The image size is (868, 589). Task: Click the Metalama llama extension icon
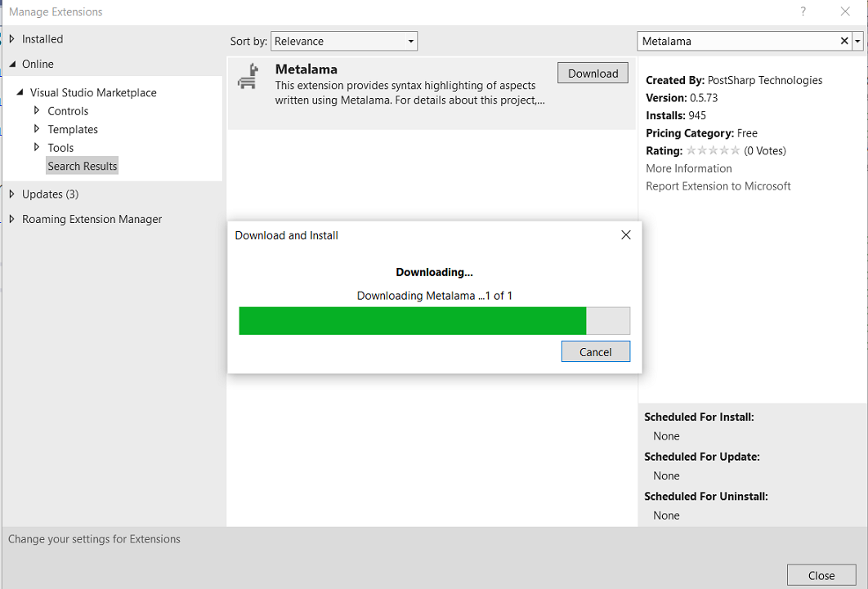click(247, 76)
